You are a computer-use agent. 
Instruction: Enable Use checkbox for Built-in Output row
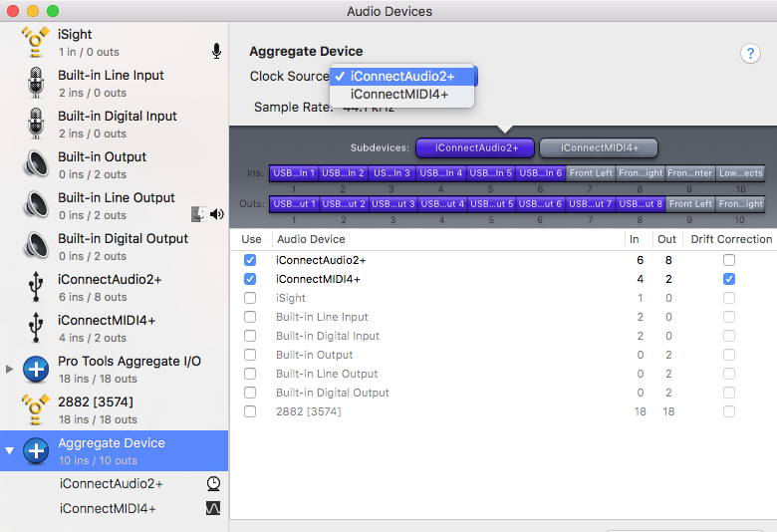[x=250, y=355]
